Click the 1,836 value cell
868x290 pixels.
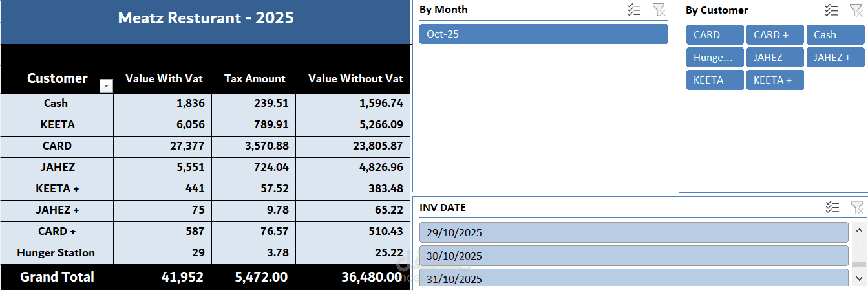[x=163, y=104]
